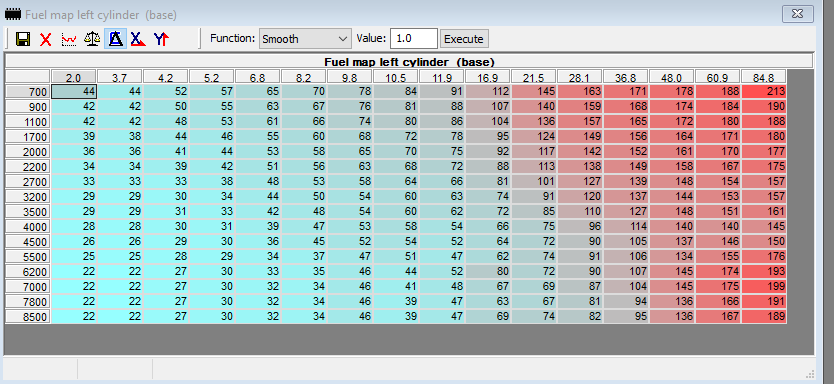The image size is (834, 384).
Task: Select column header 60.9
Action: pyautogui.click(x=718, y=78)
